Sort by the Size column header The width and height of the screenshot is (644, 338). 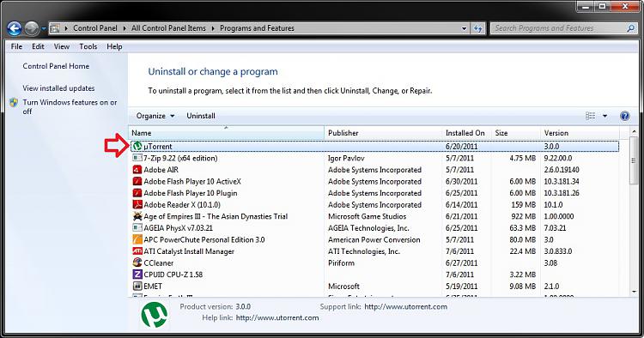pos(516,133)
